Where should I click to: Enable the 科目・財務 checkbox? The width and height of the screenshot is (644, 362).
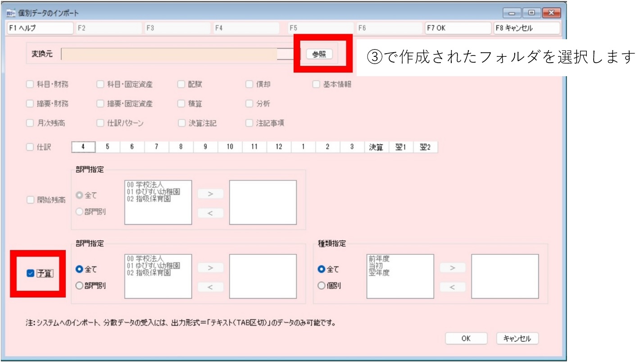(x=30, y=84)
